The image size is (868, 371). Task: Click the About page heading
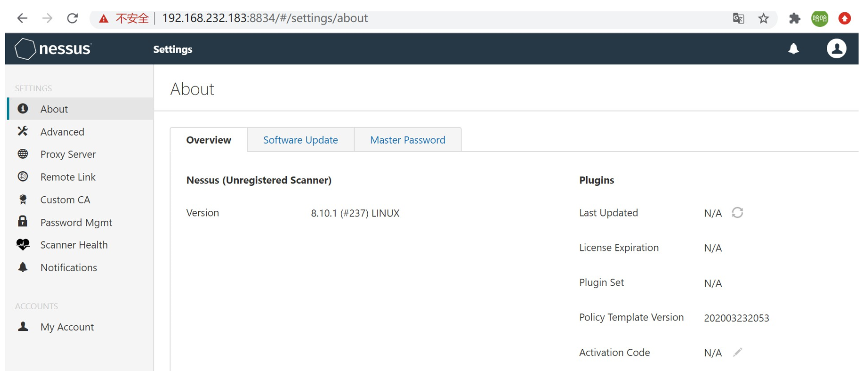192,89
